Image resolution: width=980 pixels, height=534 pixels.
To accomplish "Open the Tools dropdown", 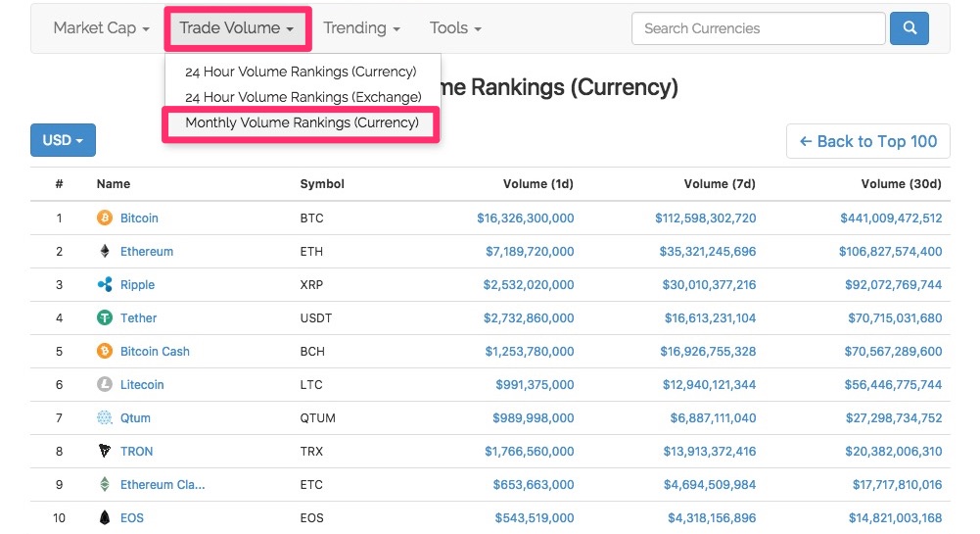I will click(x=455, y=28).
